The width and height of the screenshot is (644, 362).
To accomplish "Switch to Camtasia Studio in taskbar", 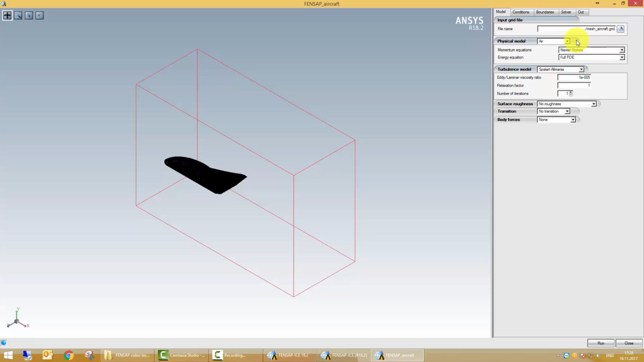I will click(x=181, y=355).
